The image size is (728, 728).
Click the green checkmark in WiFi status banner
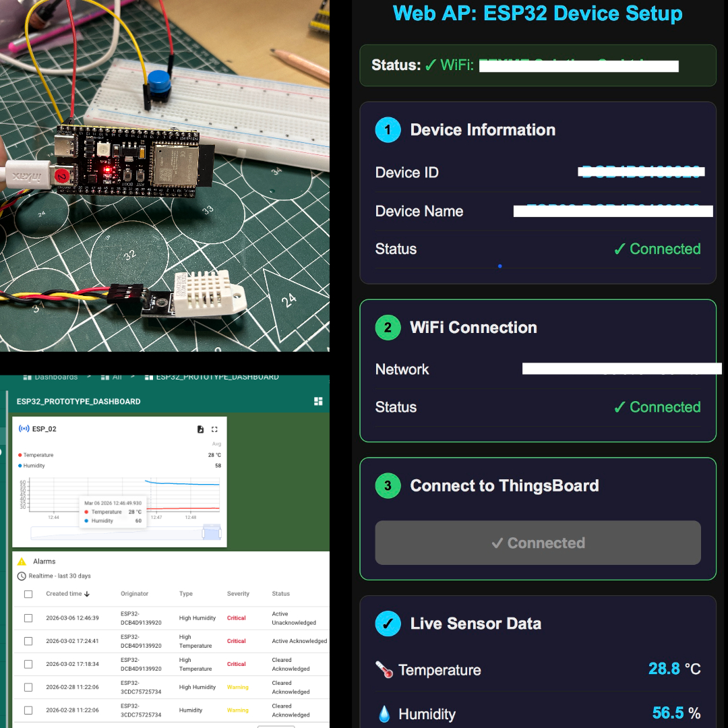tap(430, 65)
